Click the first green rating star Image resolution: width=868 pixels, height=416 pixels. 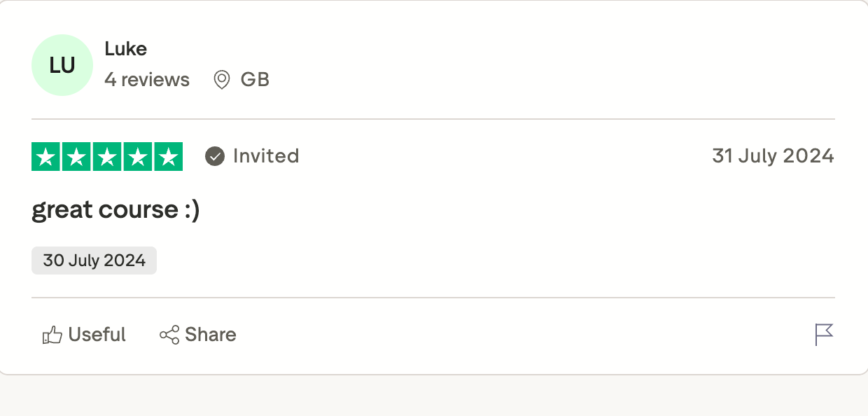(x=46, y=157)
